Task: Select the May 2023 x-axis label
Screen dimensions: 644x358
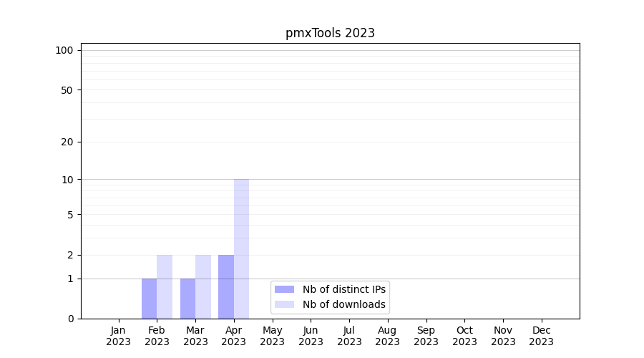Action: pos(272,336)
